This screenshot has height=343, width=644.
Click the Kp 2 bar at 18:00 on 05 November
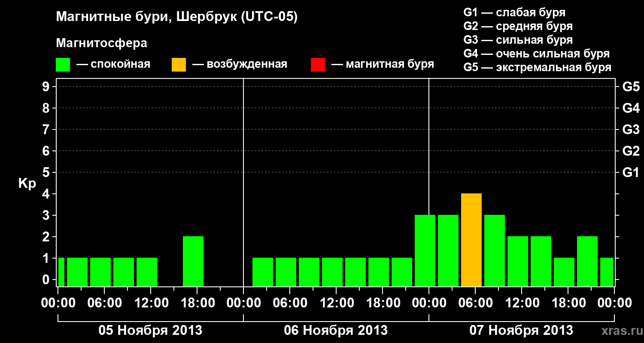coord(193,261)
